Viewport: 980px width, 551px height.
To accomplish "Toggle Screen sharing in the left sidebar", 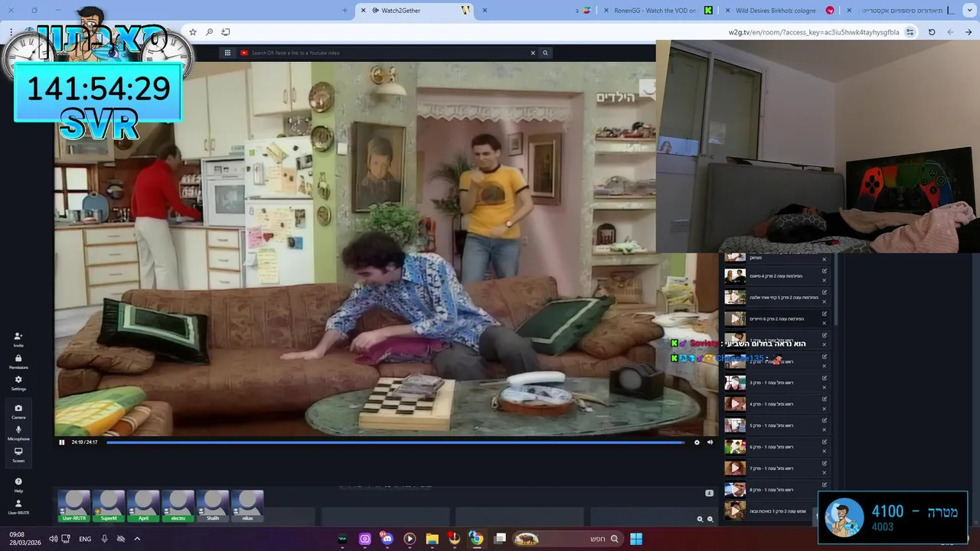I will (x=18, y=455).
